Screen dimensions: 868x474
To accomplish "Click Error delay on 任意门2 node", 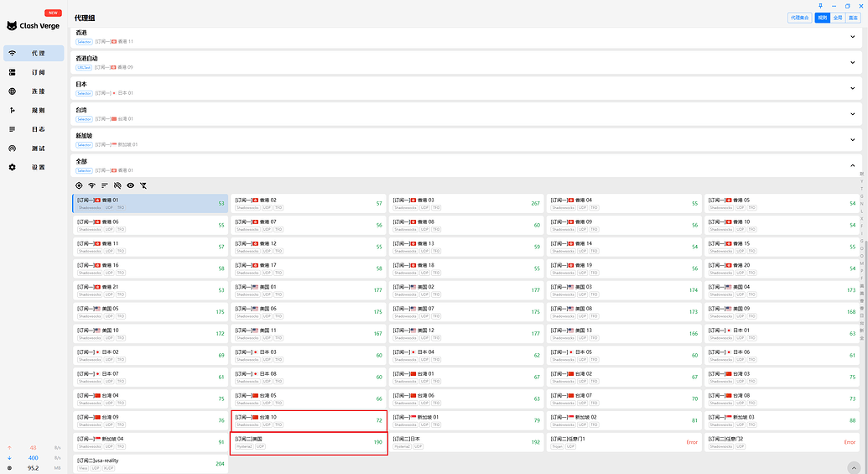I will (850, 442).
